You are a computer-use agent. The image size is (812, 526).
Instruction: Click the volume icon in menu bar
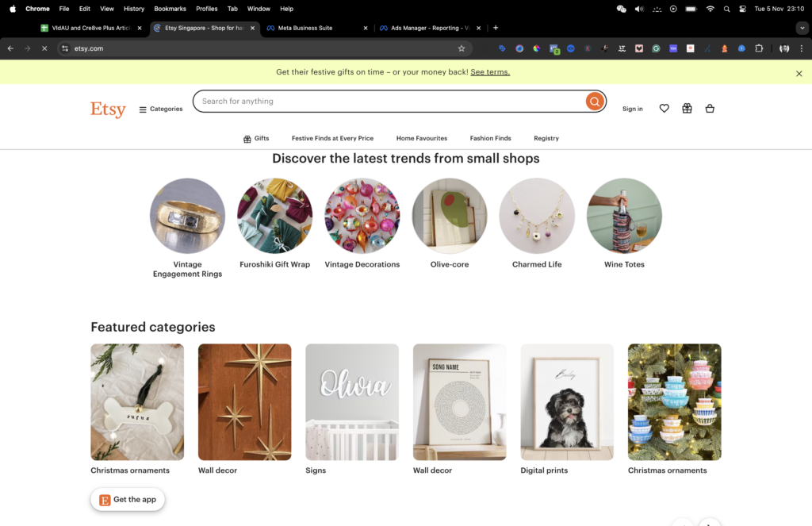[x=639, y=9]
